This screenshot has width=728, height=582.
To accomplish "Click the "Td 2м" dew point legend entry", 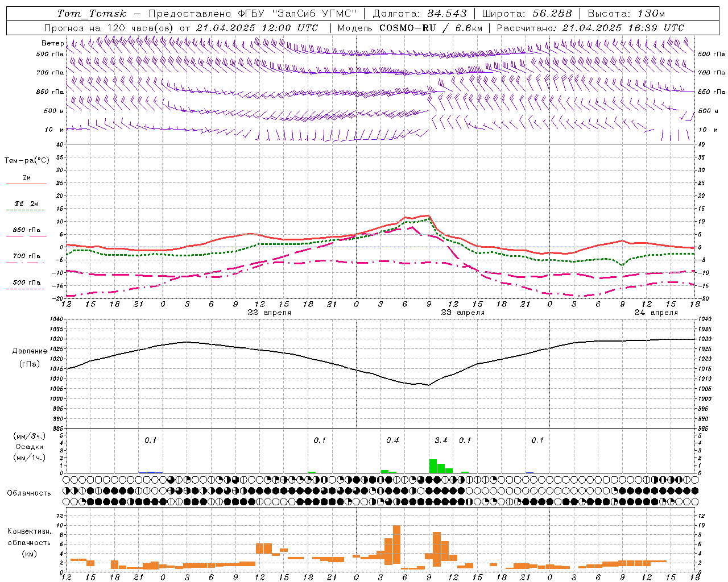I will [x=26, y=206].
